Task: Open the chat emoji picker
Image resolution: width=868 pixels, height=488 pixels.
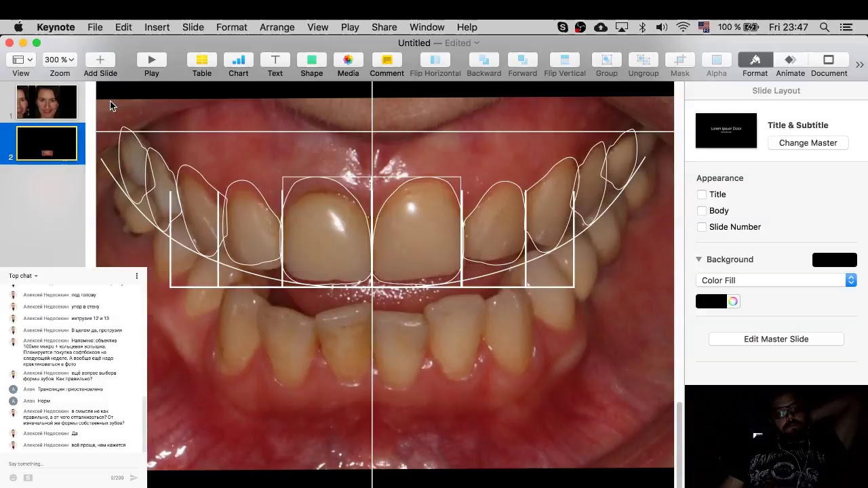Action: point(13,478)
